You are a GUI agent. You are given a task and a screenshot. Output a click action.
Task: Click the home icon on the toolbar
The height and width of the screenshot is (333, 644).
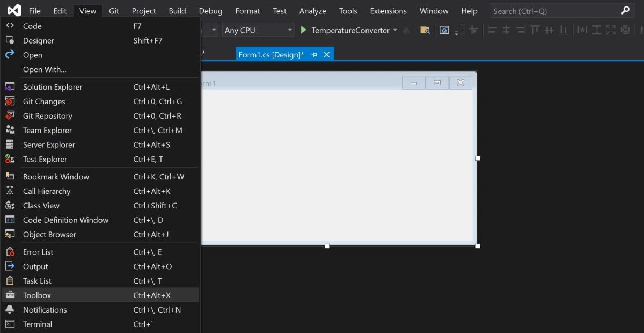tap(444, 30)
